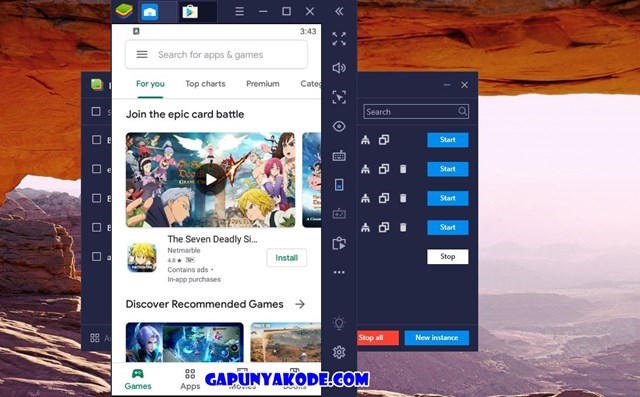640x397 pixels.
Task: Select the For you tab
Action: [150, 84]
